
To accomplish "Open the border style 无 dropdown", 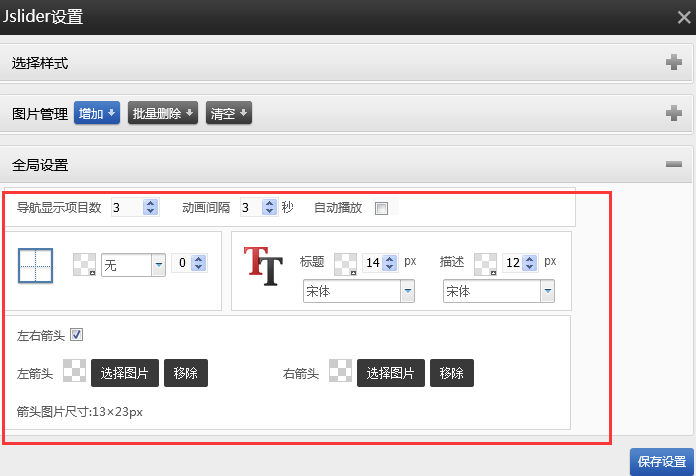I will pos(133,264).
